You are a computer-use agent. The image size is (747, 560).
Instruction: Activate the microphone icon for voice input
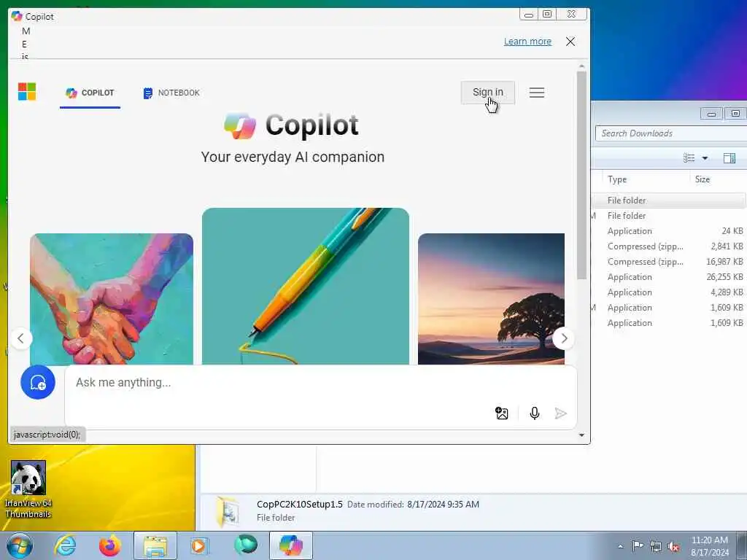click(535, 413)
